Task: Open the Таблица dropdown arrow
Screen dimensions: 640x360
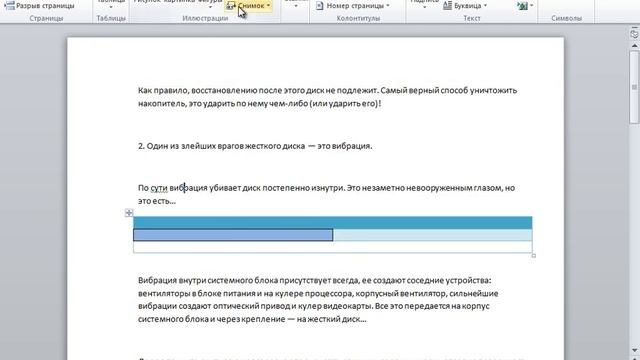Action: click(x=111, y=7)
